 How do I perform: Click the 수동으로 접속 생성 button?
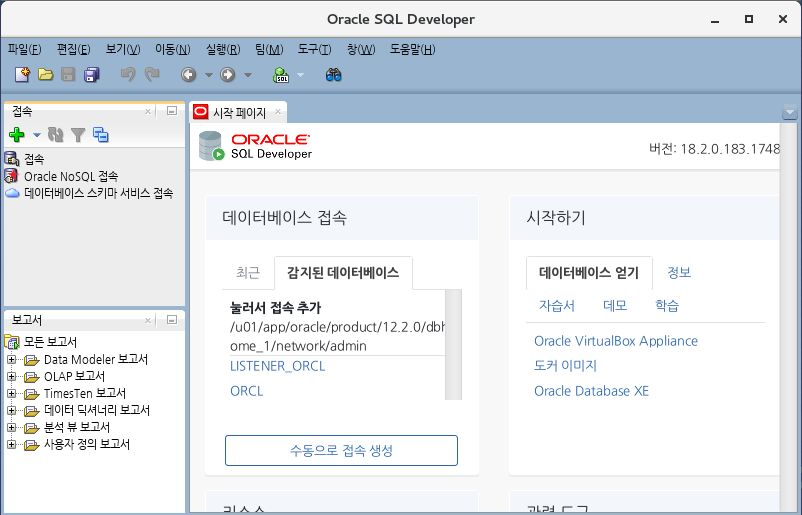[341, 451]
